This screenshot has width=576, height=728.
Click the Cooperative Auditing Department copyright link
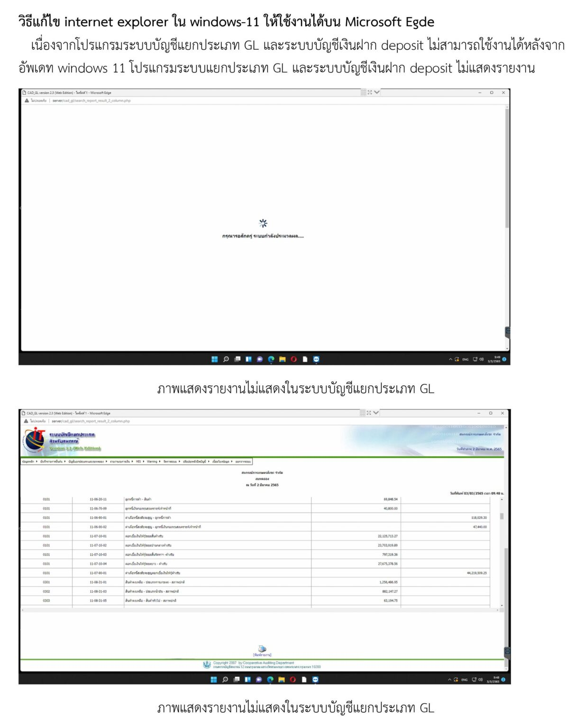255,663
